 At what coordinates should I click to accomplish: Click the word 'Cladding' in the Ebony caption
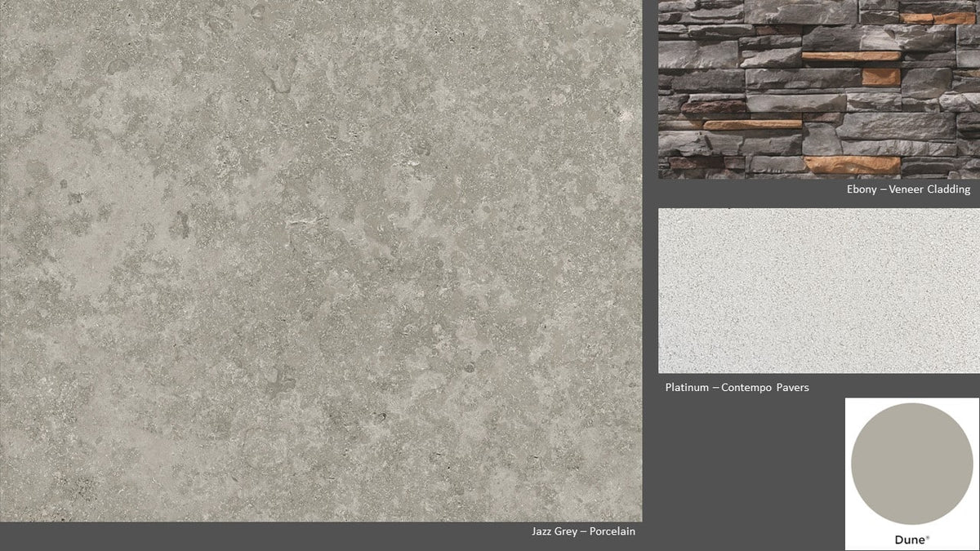(x=948, y=189)
